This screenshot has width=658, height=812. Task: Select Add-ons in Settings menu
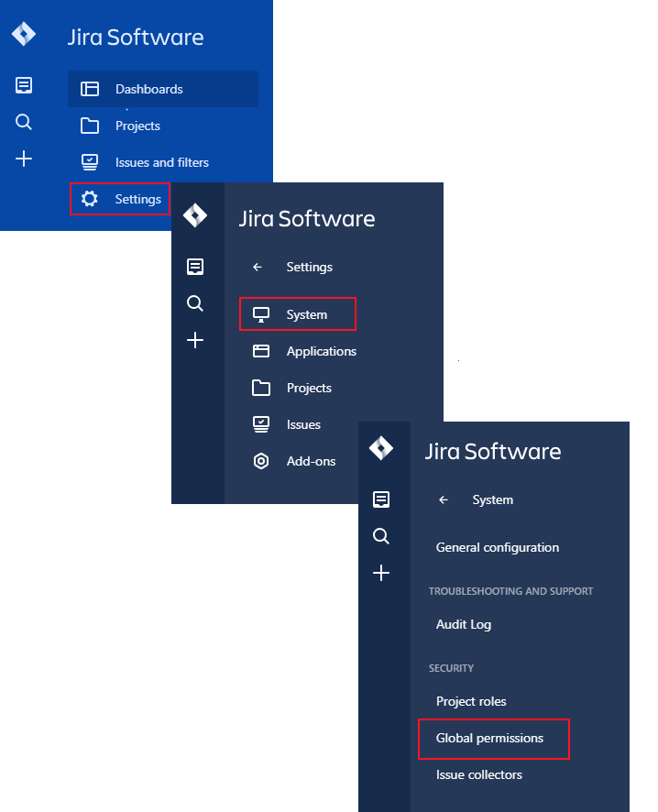[312, 461]
